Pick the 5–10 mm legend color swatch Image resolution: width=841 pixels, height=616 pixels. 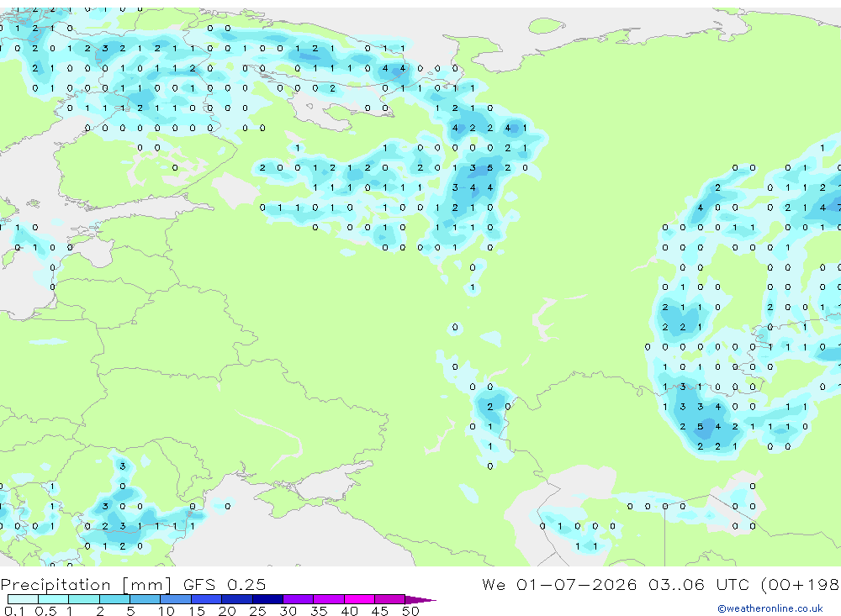click(x=145, y=599)
